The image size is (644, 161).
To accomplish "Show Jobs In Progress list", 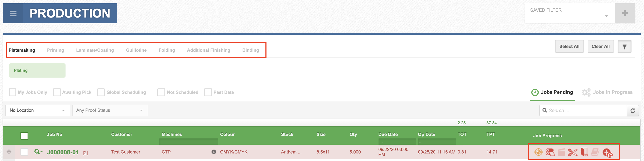I will click(607, 92).
